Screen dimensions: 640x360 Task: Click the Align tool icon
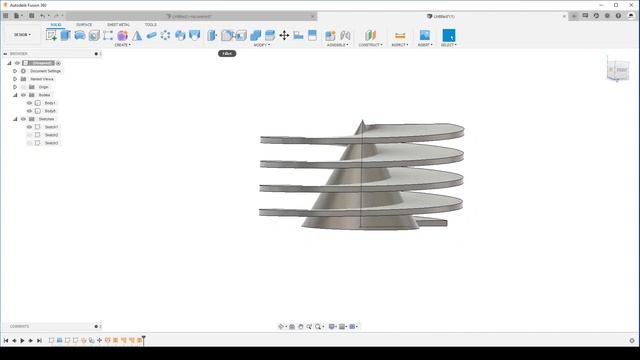[x=298, y=36]
